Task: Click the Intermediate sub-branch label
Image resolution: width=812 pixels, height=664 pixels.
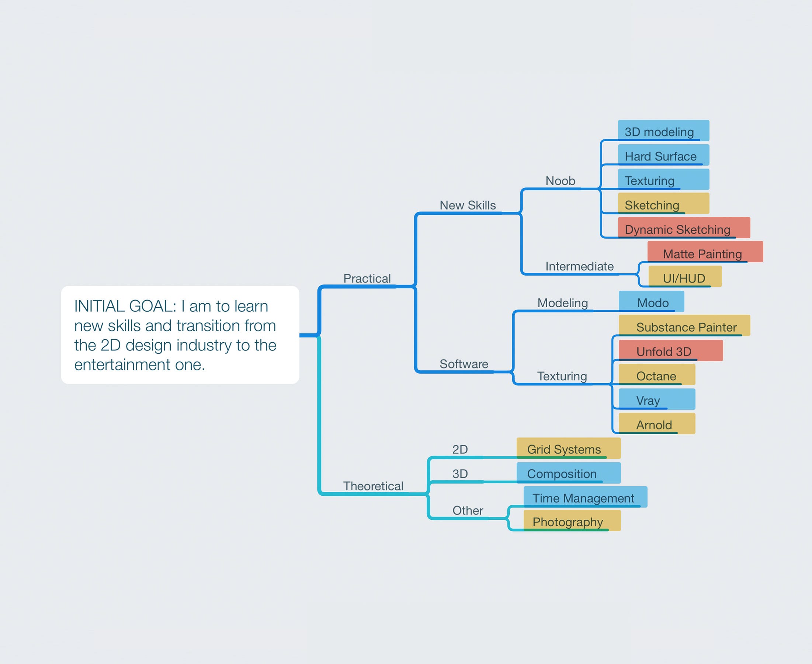Action: (x=579, y=266)
